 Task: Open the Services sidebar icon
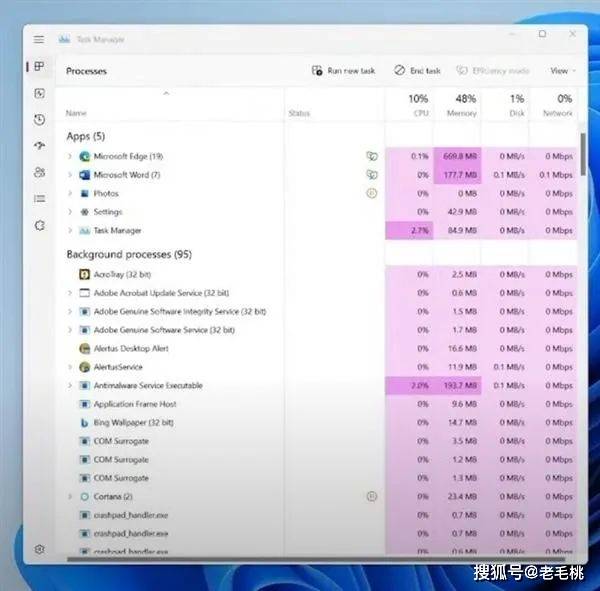pos(39,225)
